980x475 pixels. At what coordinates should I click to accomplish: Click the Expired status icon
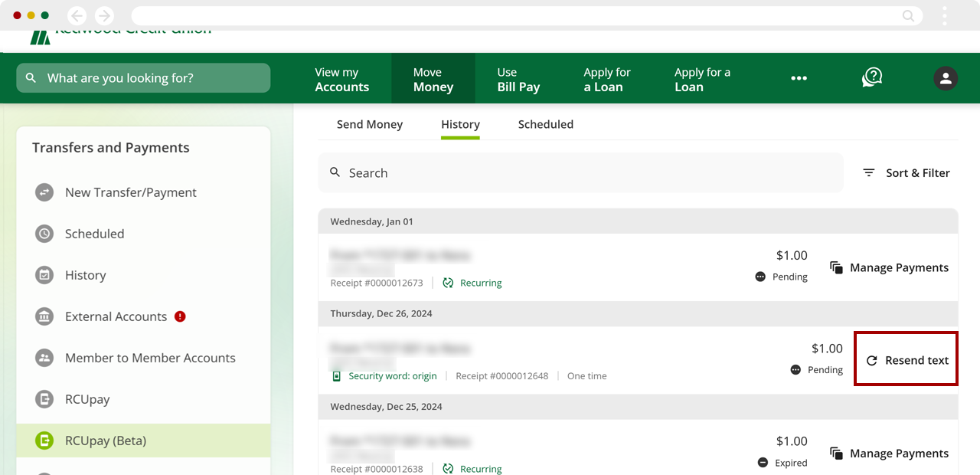[x=763, y=463]
